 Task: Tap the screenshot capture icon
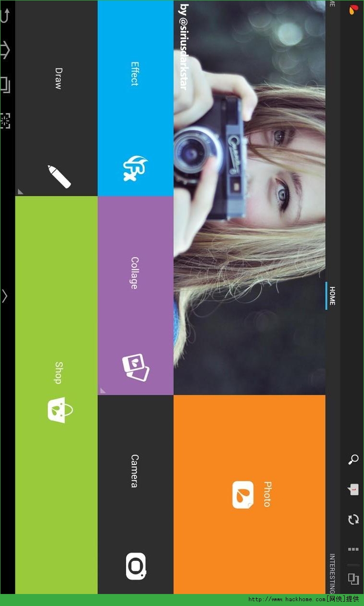(5, 120)
